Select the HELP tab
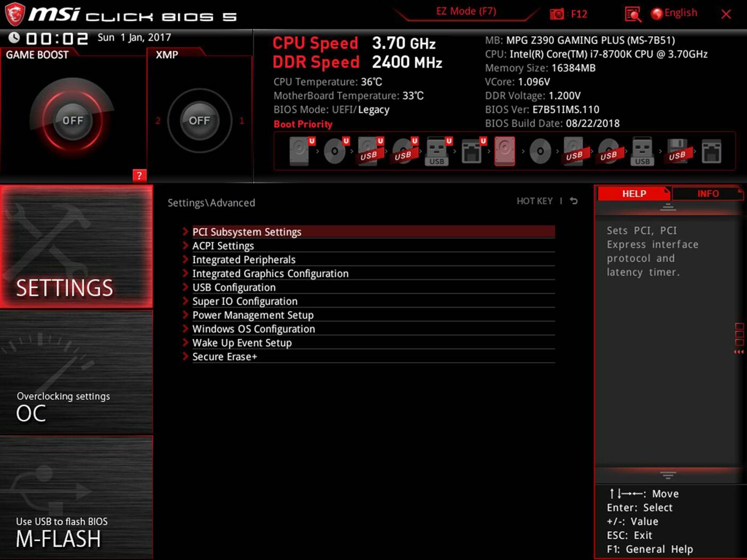Image resolution: width=747 pixels, height=560 pixels. click(633, 194)
